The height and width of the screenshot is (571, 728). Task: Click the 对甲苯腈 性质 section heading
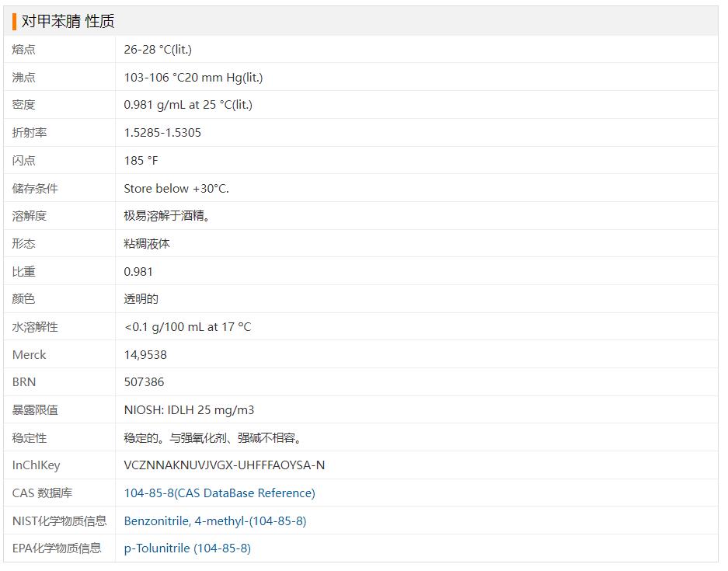coord(68,22)
